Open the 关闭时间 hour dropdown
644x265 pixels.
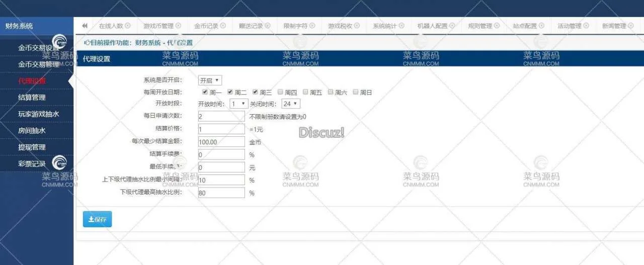click(291, 104)
